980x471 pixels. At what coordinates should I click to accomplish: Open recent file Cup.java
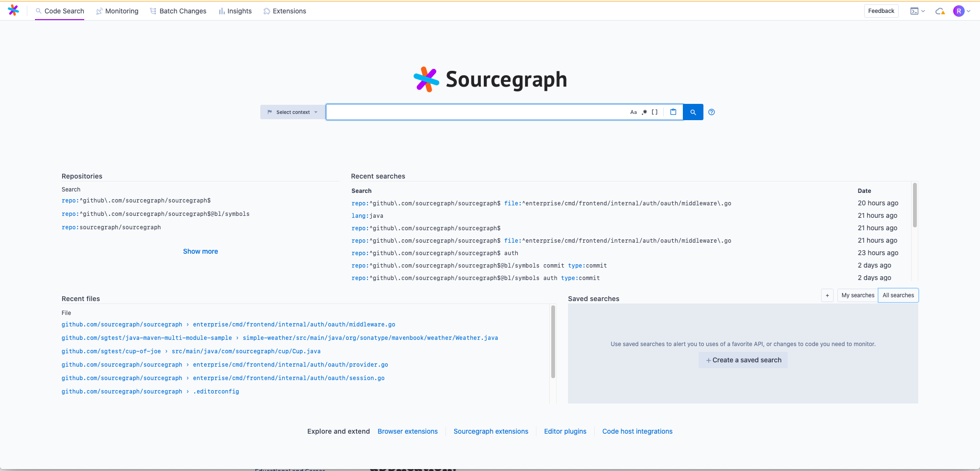pyautogui.click(x=246, y=351)
